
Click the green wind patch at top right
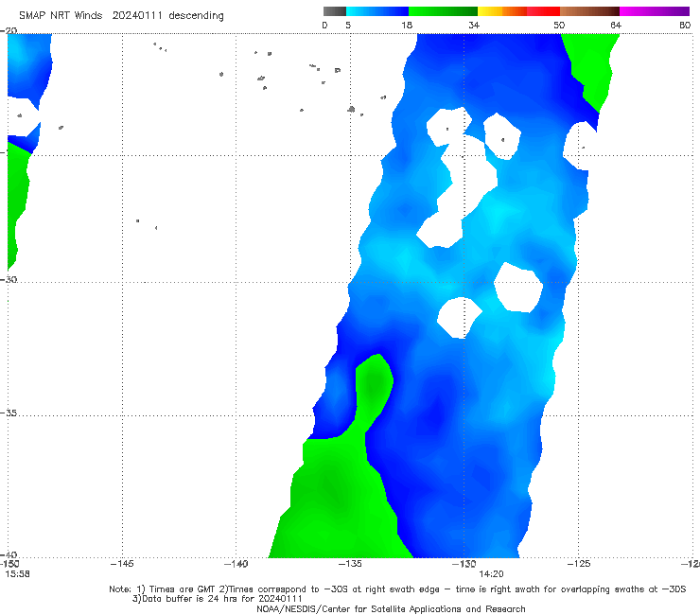591,67
